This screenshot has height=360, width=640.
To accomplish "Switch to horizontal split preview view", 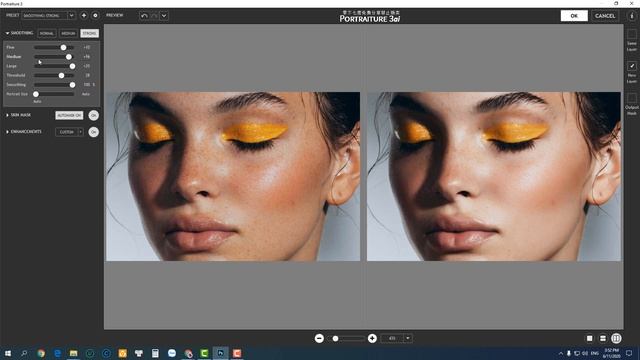I will [x=602, y=338].
